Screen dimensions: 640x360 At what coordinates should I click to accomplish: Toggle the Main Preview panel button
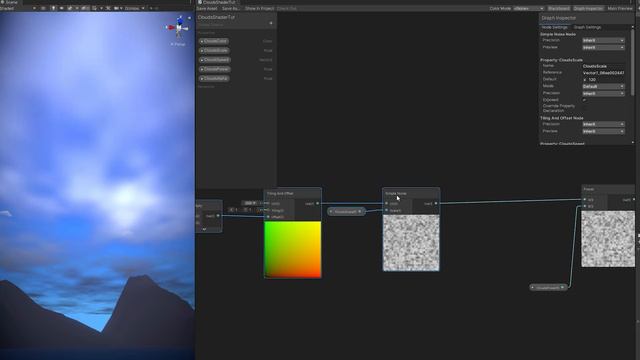tap(620, 8)
